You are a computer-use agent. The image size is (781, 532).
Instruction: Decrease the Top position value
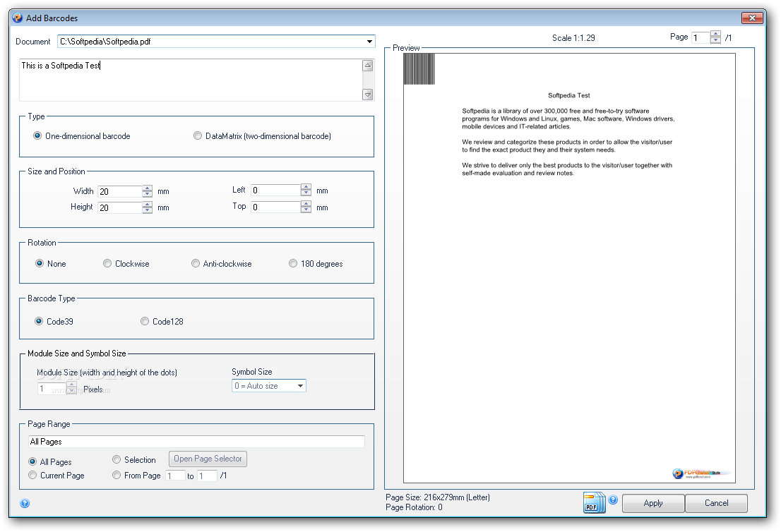click(x=306, y=210)
